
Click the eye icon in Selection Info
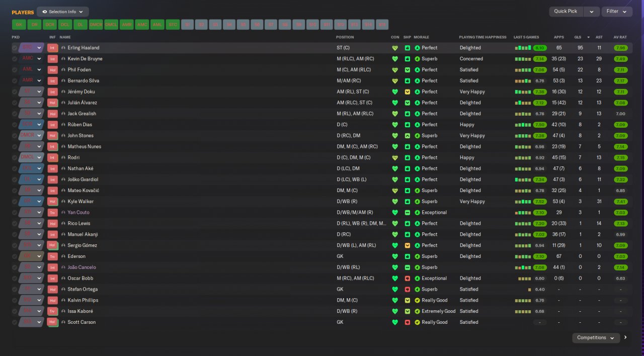pos(45,12)
